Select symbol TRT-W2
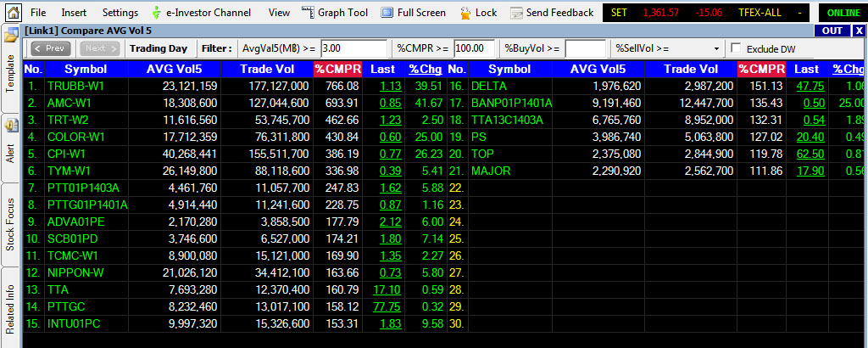The image size is (868, 348). (x=68, y=121)
